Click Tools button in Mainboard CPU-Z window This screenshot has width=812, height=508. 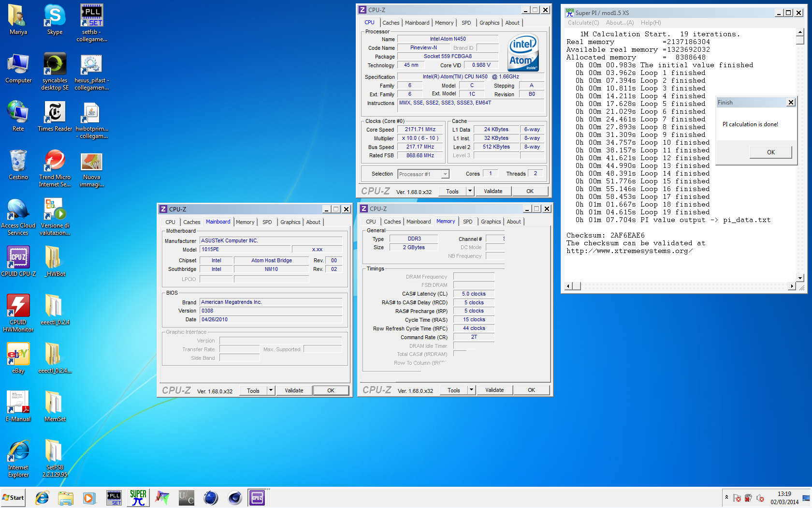[x=253, y=390]
